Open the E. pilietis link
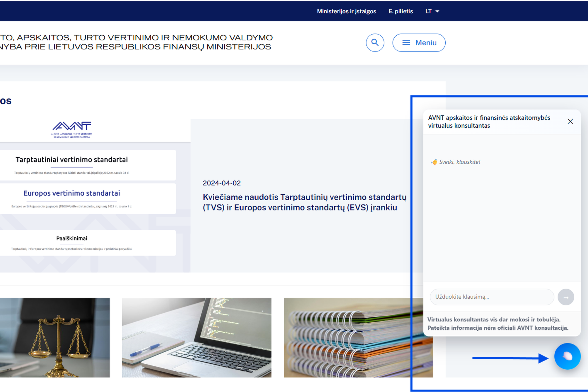Screen dimensions: 588x392 (401, 11)
